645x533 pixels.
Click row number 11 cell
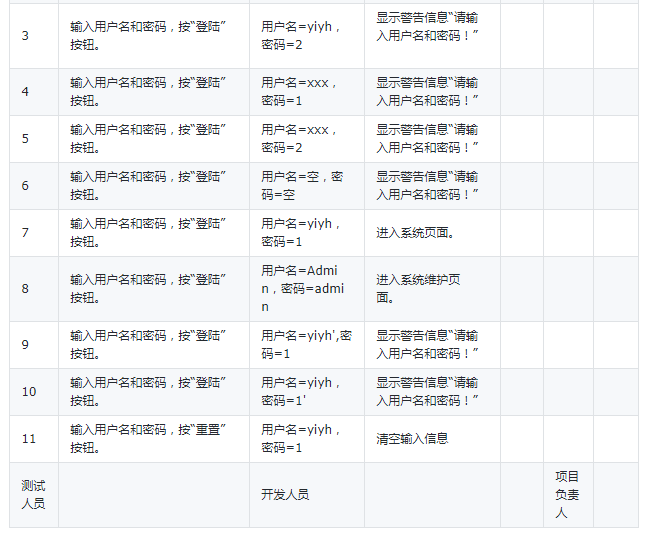tap(34, 439)
